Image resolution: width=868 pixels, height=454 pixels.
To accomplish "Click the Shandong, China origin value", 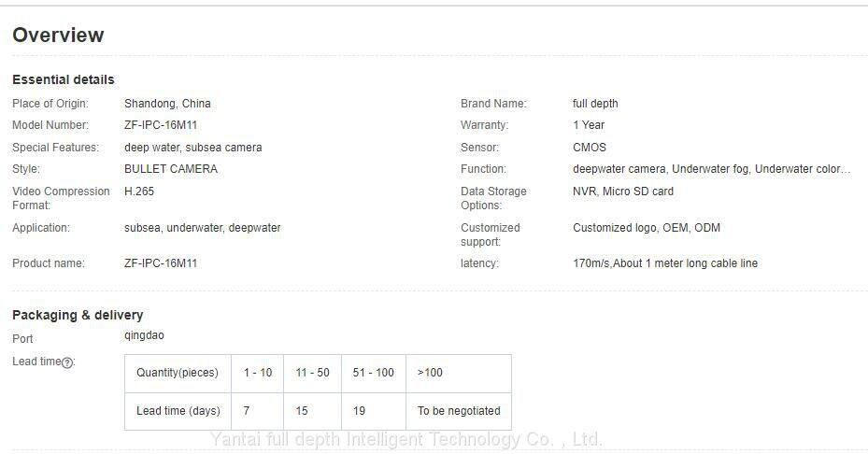I will [x=167, y=104].
